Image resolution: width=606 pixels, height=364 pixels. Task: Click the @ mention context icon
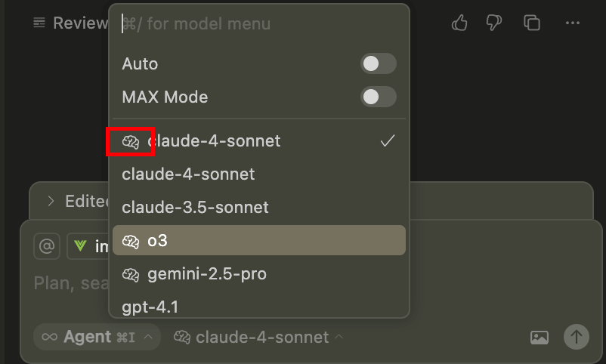pyautogui.click(x=47, y=246)
